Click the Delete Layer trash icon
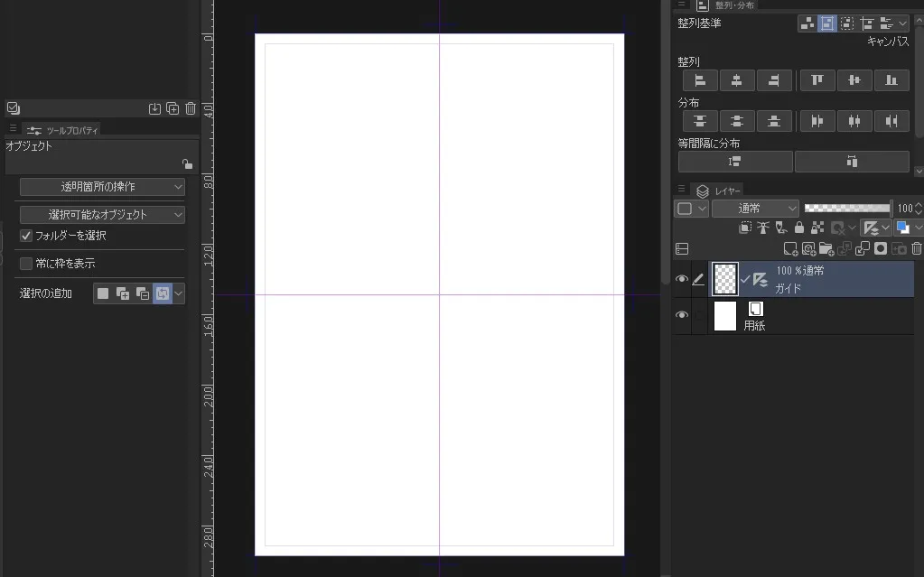This screenshot has height=577, width=924. coord(915,248)
